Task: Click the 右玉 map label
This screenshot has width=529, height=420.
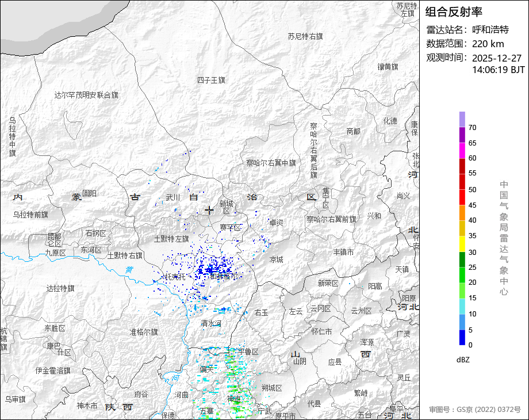Action: pos(262,312)
